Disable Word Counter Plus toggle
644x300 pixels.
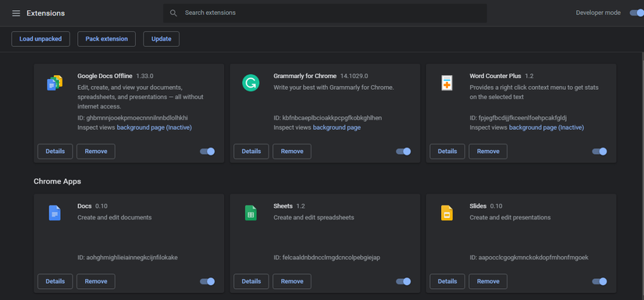(x=600, y=152)
